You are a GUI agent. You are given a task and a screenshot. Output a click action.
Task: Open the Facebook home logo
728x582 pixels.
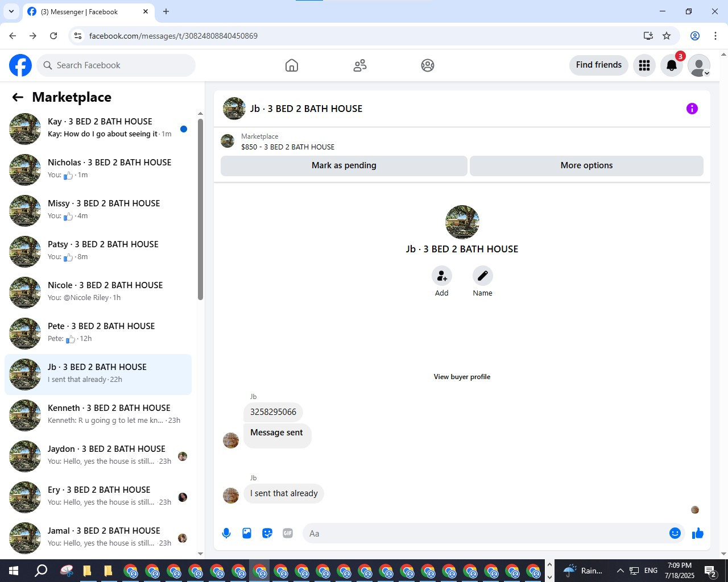(20, 65)
